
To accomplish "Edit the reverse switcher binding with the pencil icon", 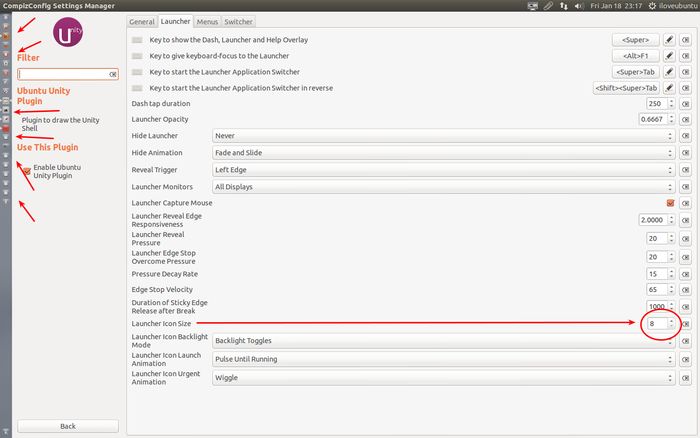I will click(669, 88).
